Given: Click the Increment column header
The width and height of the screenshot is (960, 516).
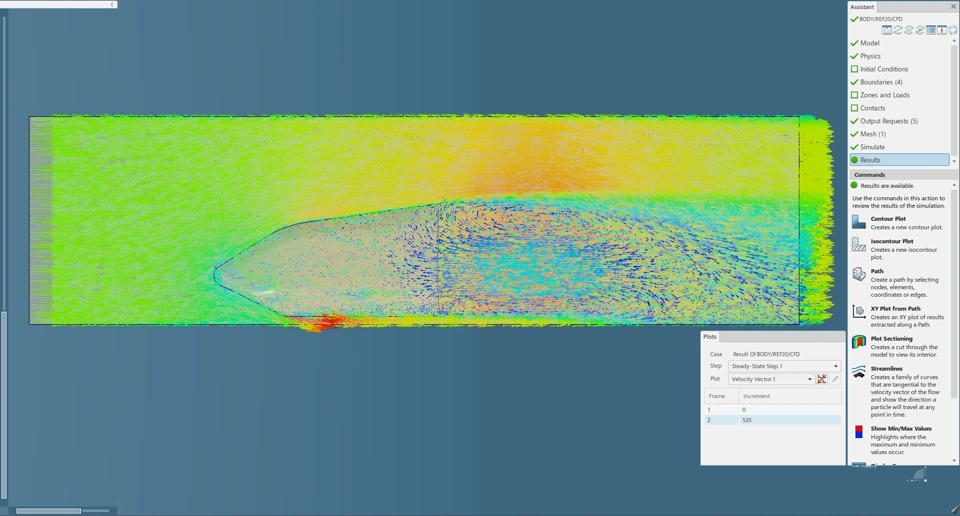Looking at the screenshot, I should (x=790, y=396).
